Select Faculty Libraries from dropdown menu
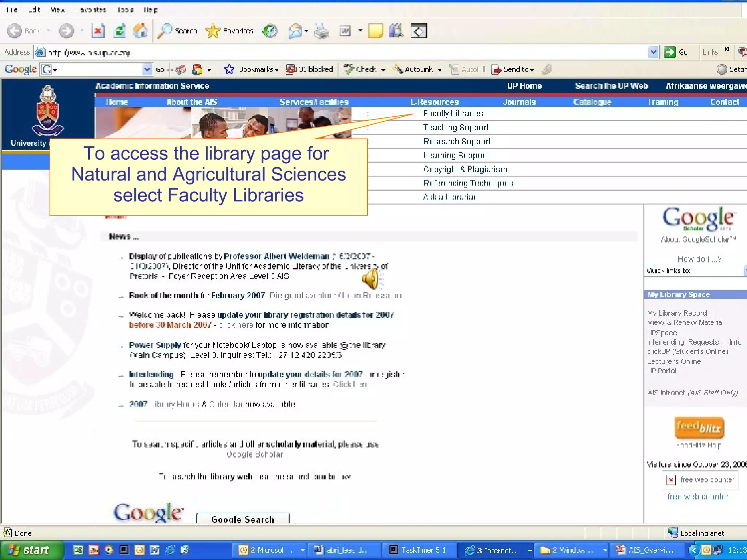The width and height of the screenshot is (747, 560). (453, 113)
